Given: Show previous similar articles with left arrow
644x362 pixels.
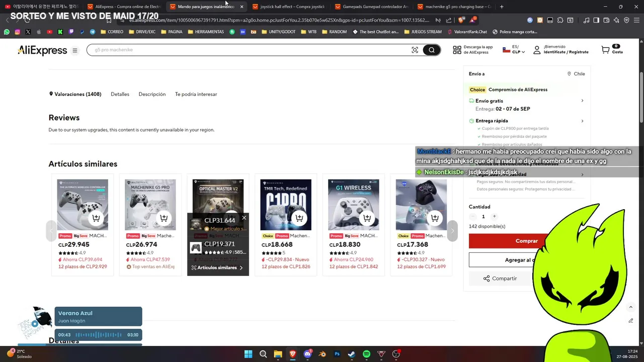Looking at the screenshot, I should click(x=51, y=231).
